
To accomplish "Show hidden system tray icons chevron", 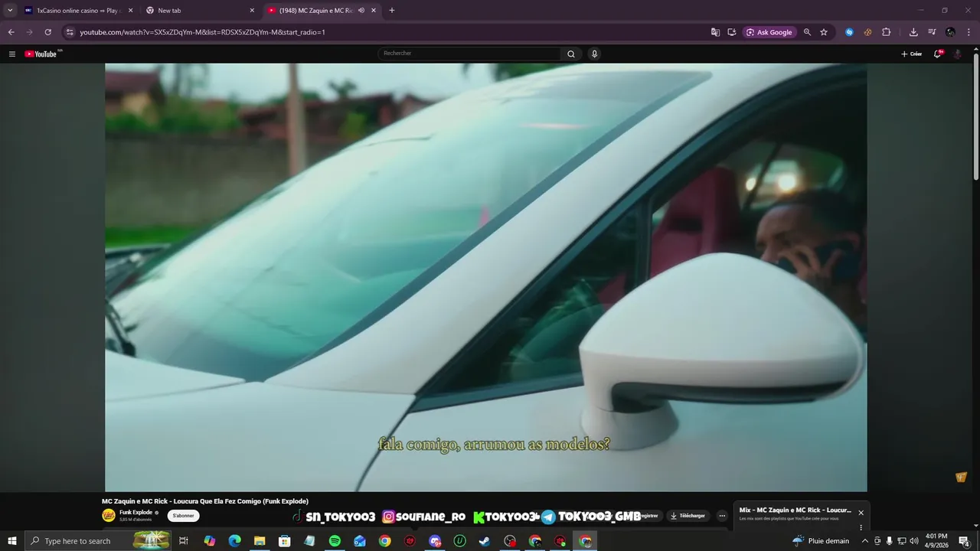I will click(865, 541).
